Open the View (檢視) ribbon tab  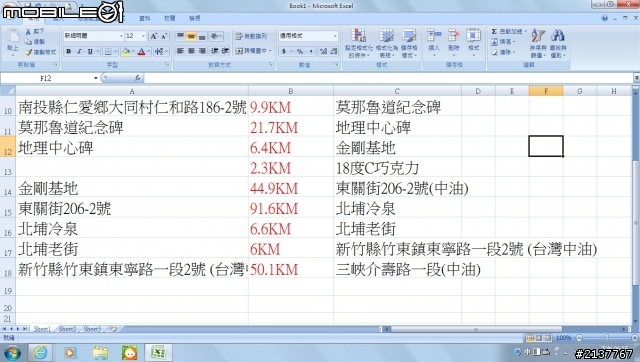pos(194,18)
